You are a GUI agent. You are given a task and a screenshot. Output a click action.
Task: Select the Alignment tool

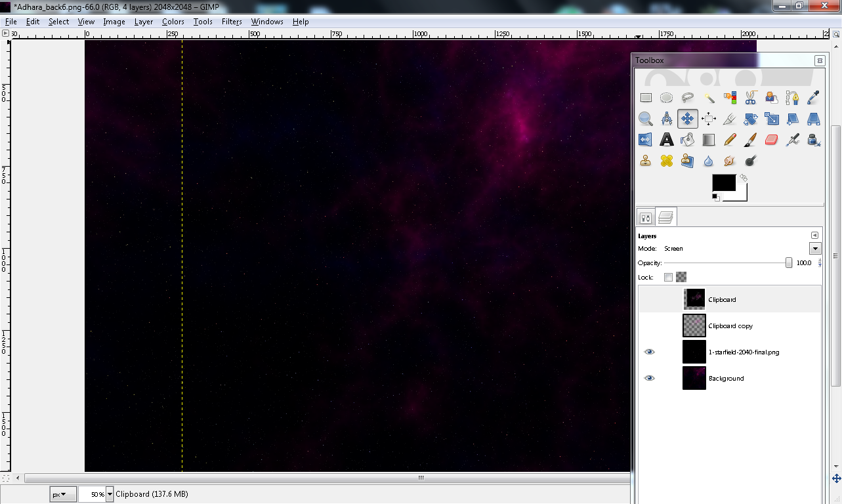coord(709,119)
